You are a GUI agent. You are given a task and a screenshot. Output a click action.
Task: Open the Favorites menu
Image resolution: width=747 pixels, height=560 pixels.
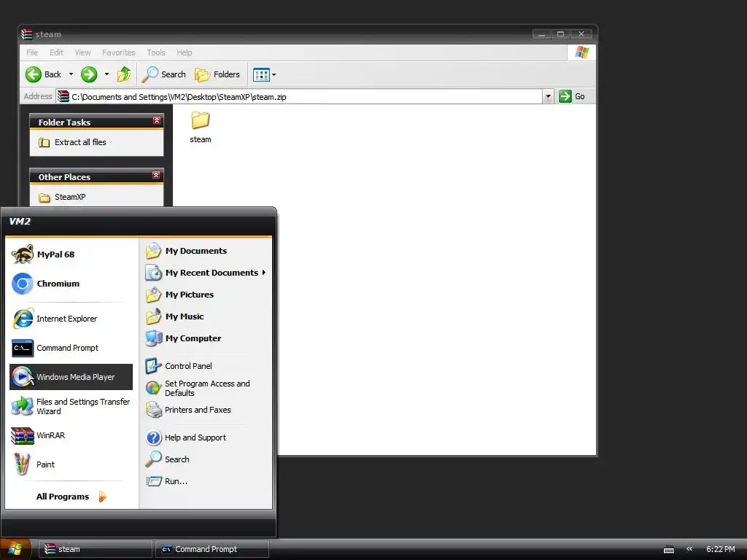tap(119, 52)
